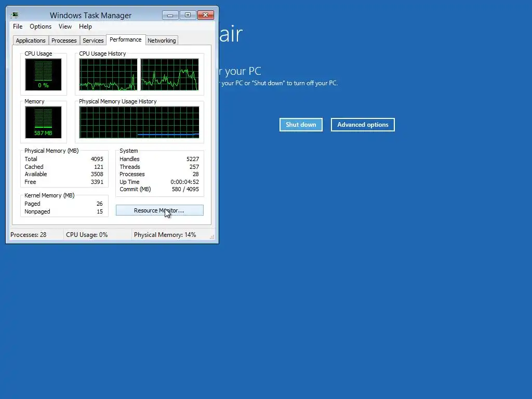Click the CPU Usage gauge showing 0 %
The image size is (532, 399).
43,75
